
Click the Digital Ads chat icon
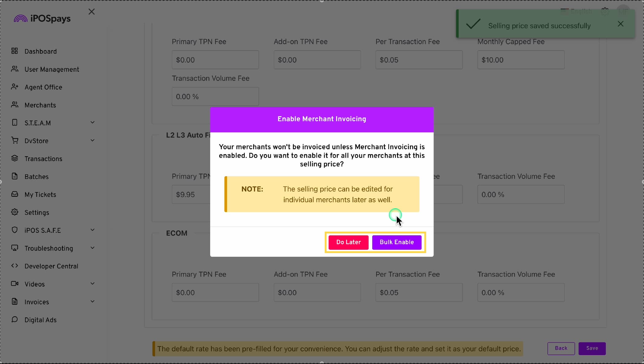14,319
